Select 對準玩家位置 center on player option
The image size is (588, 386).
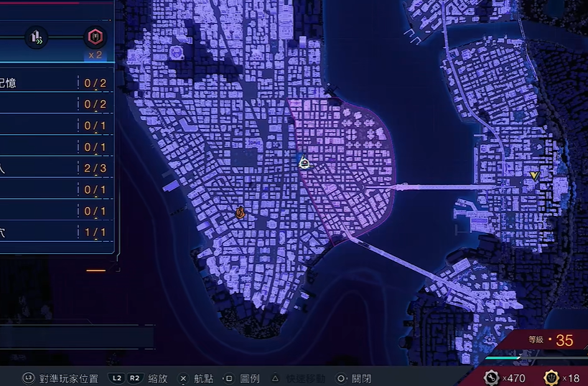click(68, 379)
